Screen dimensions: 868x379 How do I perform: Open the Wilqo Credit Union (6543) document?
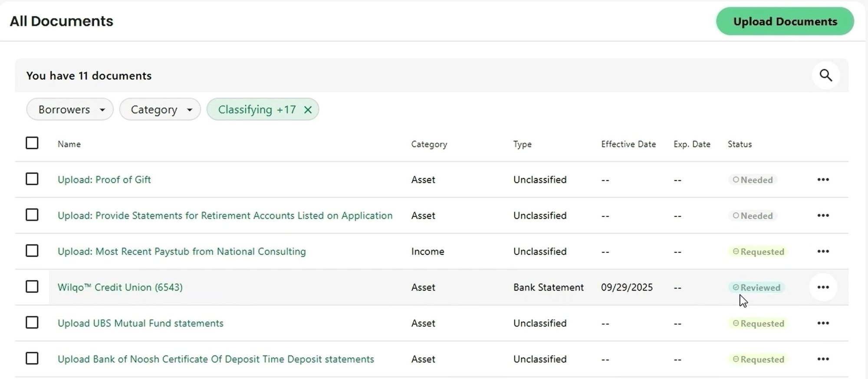[x=120, y=287]
